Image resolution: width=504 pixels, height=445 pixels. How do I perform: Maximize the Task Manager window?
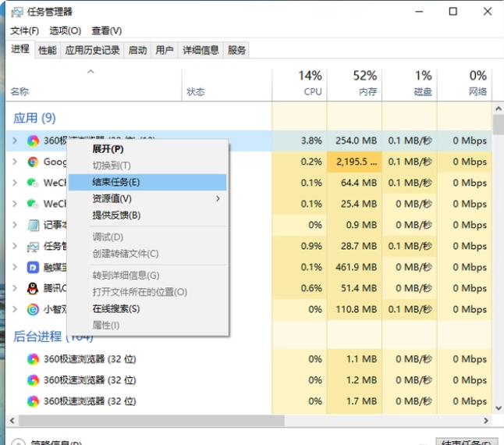tap(453, 12)
